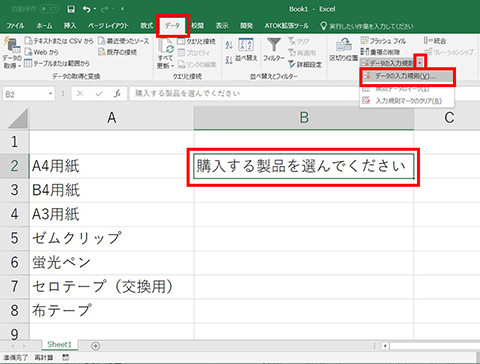Click the formula bar Enter checkmark icon
Image resolution: width=480 pixels, height=364 pixels.
point(99,94)
